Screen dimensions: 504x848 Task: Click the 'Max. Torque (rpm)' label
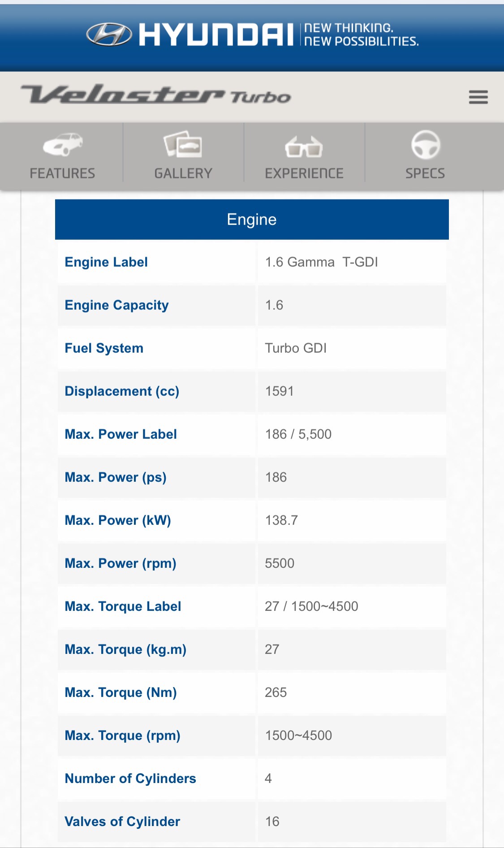(123, 736)
